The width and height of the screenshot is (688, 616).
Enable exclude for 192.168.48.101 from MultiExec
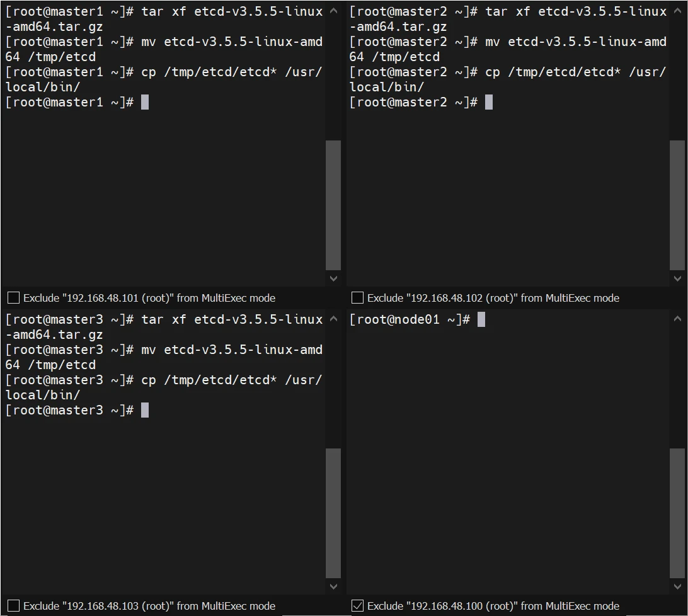13,298
